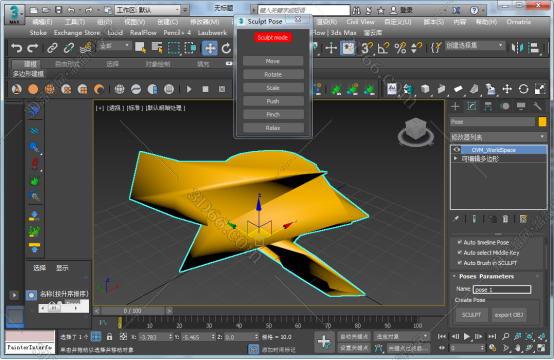This screenshot has height=360, width=554.
Task: Click the Undo arrow in main toolbar
Action: click(16, 48)
